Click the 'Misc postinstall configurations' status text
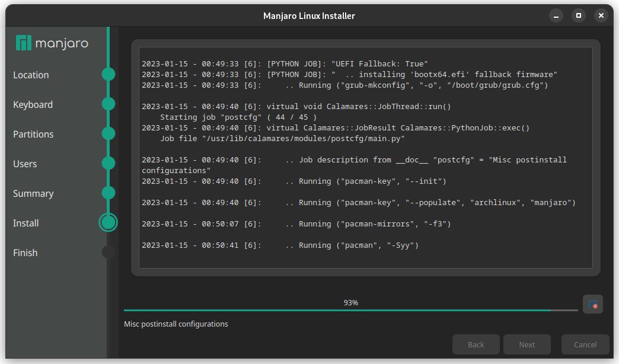The height and width of the screenshot is (364, 619). (x=176, y=324)
